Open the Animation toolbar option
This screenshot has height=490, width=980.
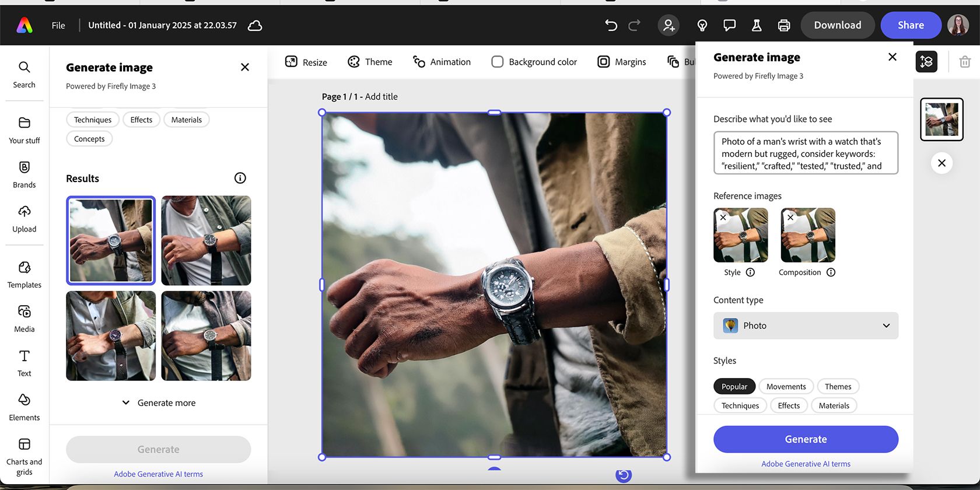[442, 62]
